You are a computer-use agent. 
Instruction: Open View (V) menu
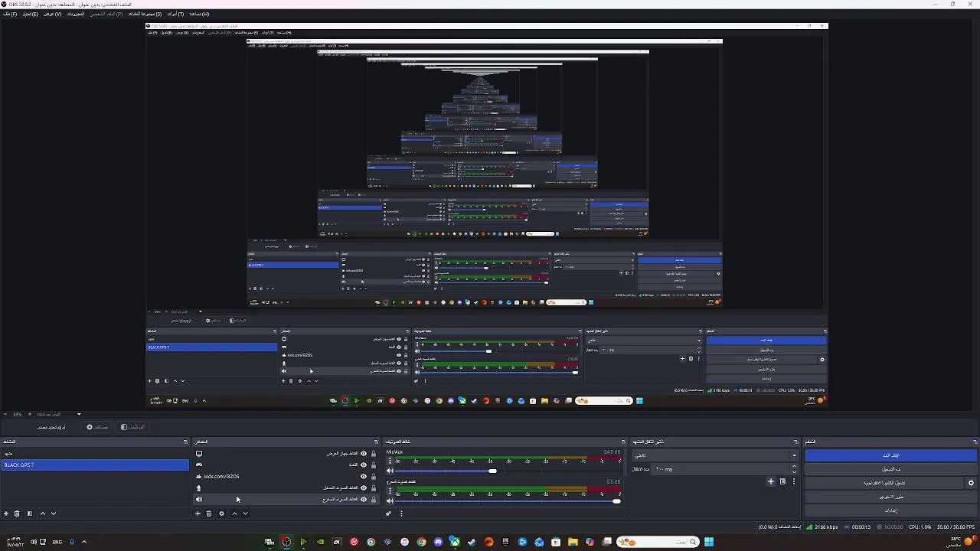click(52, 14)
